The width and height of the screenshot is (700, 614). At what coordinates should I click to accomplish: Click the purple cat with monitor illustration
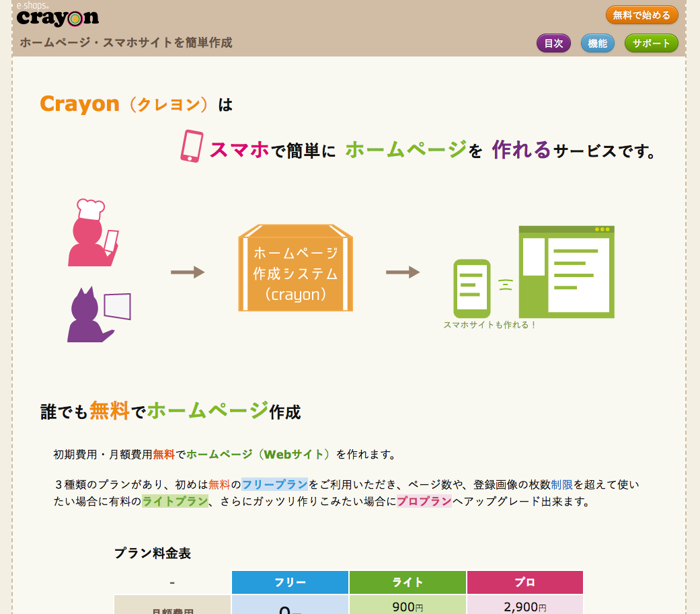[99, 314]
